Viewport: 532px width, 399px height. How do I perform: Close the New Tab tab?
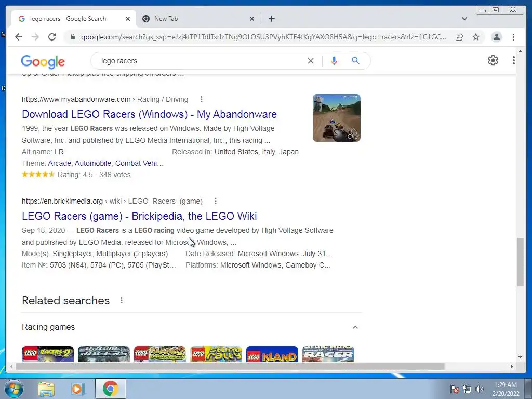pos(252,19)
